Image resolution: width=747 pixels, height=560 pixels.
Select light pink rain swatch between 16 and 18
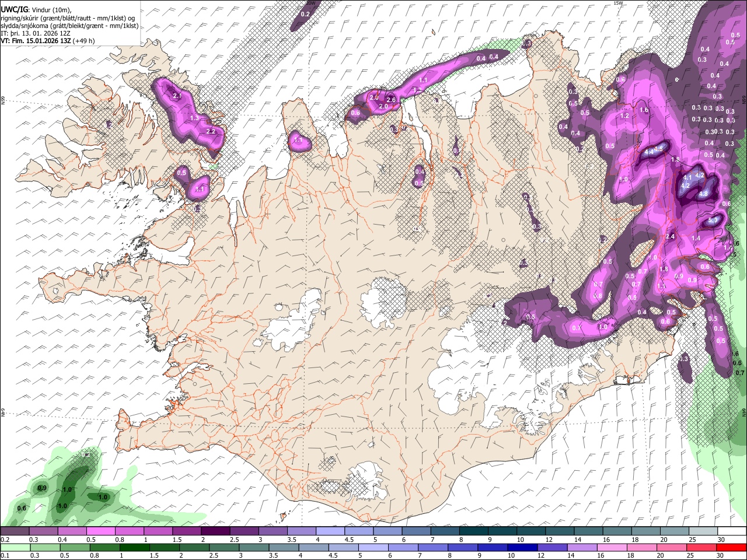[612, 547]
